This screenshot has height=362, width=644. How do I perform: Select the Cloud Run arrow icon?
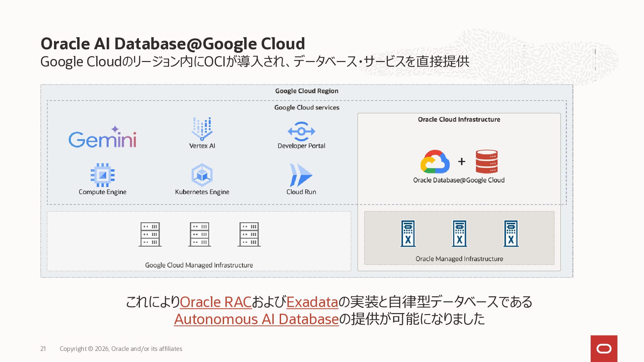pyautogui.click(x=301, y=175)
